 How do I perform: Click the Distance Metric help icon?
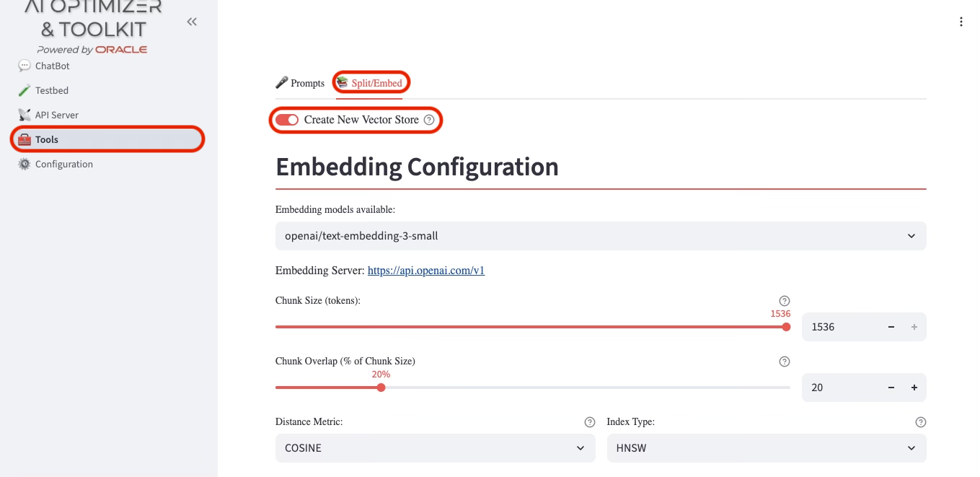(589, 422)
